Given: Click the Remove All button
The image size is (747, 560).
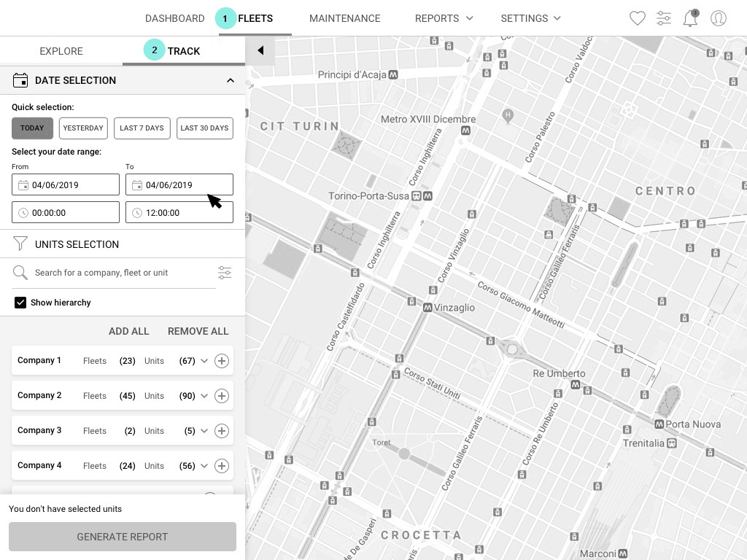Looking at the screenshot, I should [198, 331].
